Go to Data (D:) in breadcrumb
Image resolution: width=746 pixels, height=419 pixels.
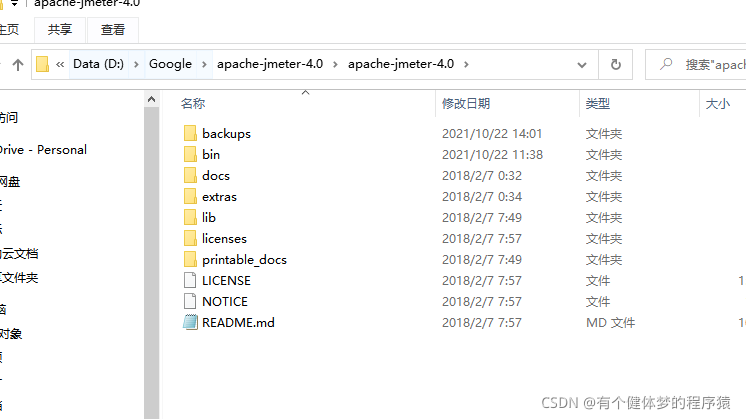click(x=98, y=64)
